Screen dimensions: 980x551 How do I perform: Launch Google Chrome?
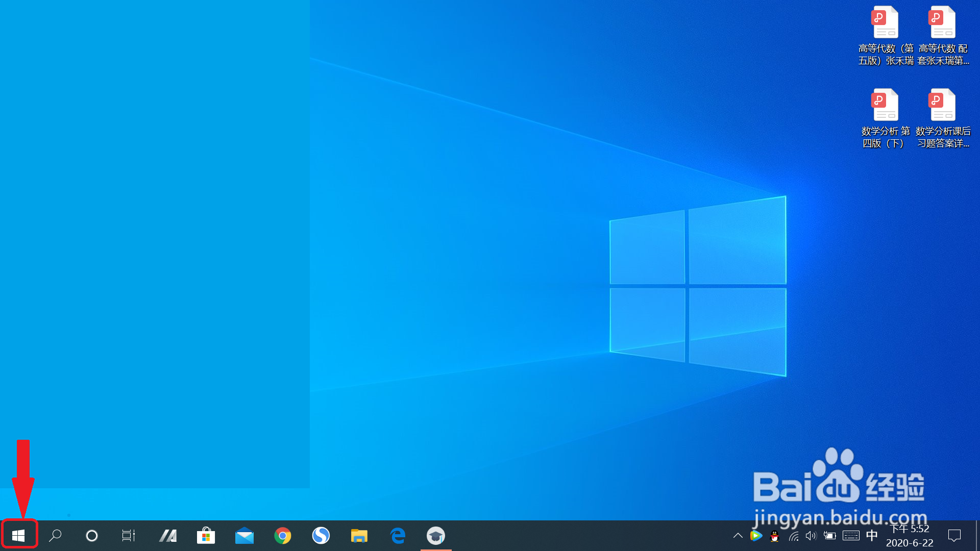coord(282,535)
